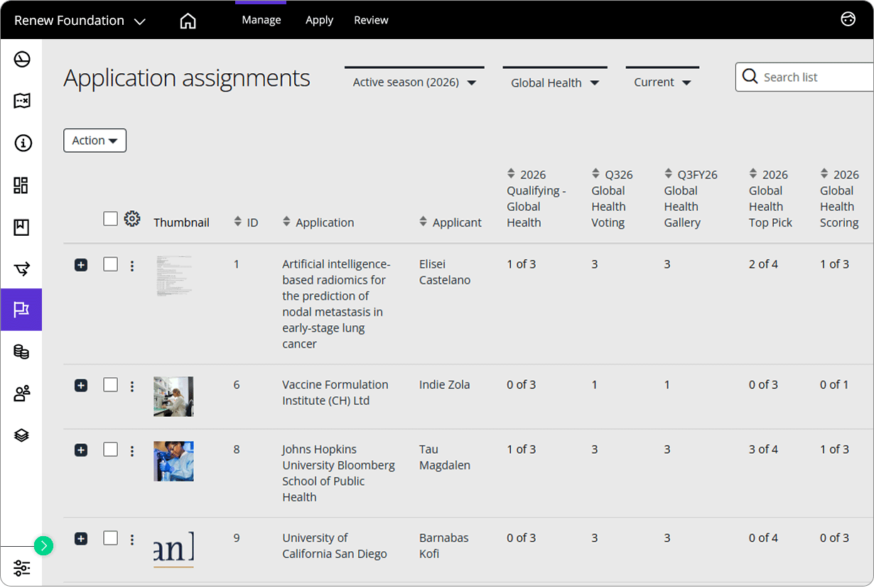Open the document thumbnail for ID 1
The height and width of the screenshot is (588, 874).
[173, 276]
